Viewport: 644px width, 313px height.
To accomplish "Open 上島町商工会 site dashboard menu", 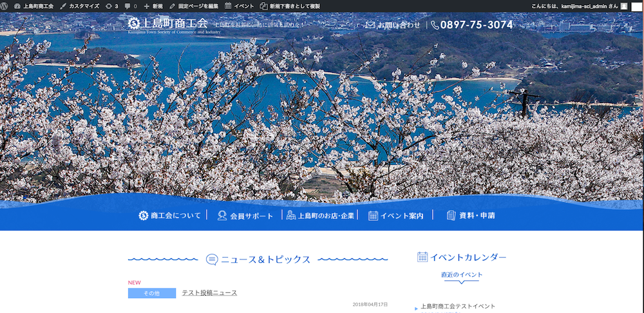I will pyautogui.click(x=33, y=6).
